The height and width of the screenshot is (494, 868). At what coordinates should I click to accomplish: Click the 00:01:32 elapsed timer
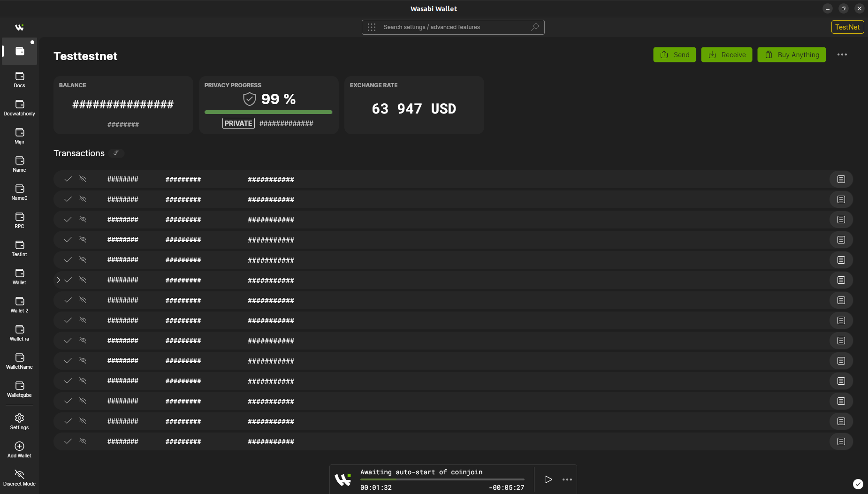pyautogui.click(x=376, y=487)
